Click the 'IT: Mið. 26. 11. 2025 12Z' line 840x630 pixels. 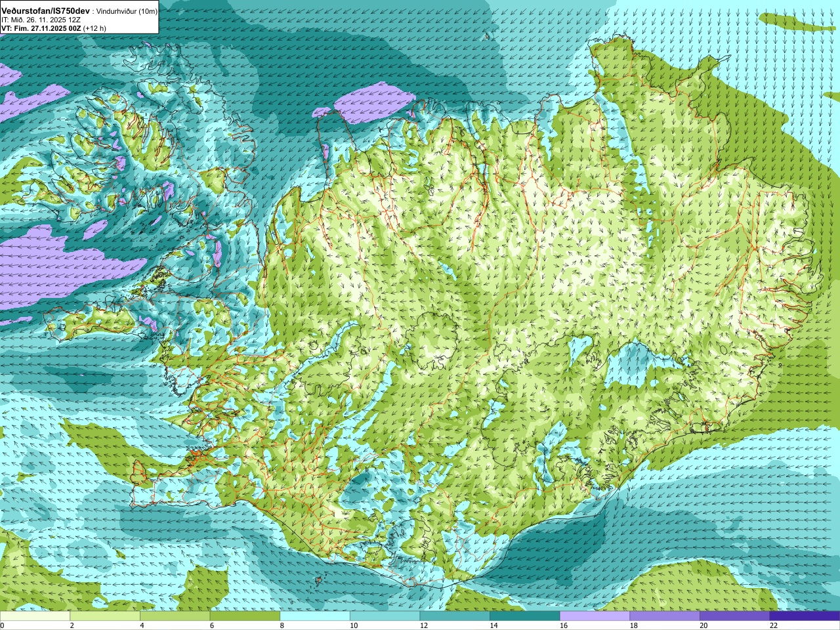tap(39, 20)
